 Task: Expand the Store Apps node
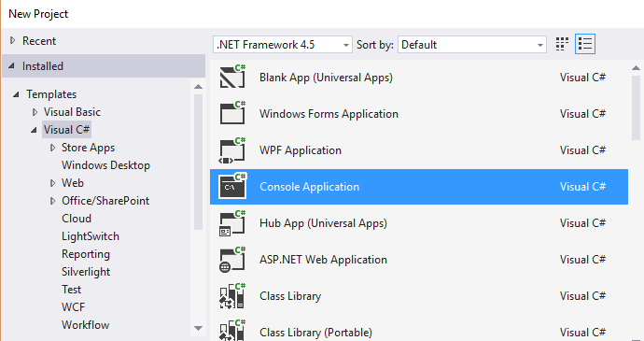pyautogui.click(x=52, y=148)
